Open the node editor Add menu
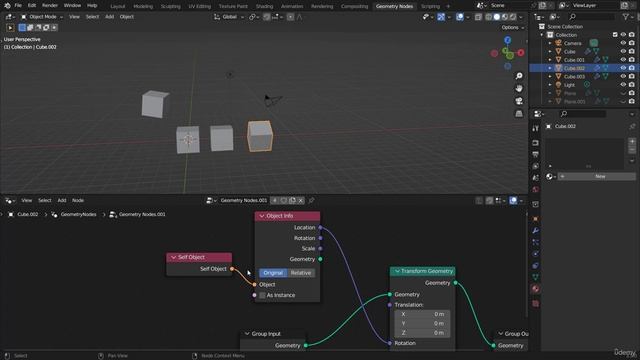Screen dimensions: 640x360 coord(62,200)
